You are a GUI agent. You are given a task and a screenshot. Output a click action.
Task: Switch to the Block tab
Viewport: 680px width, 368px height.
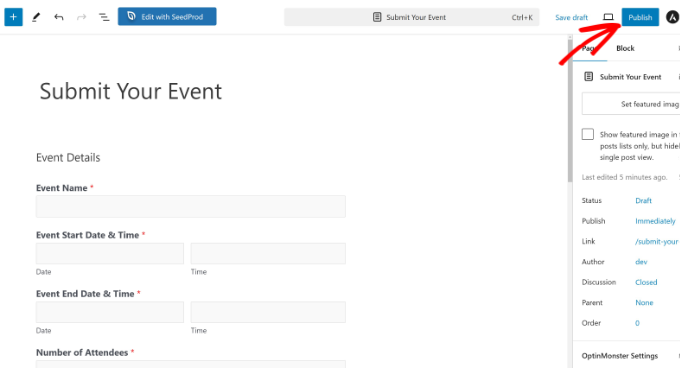(625, 48)
